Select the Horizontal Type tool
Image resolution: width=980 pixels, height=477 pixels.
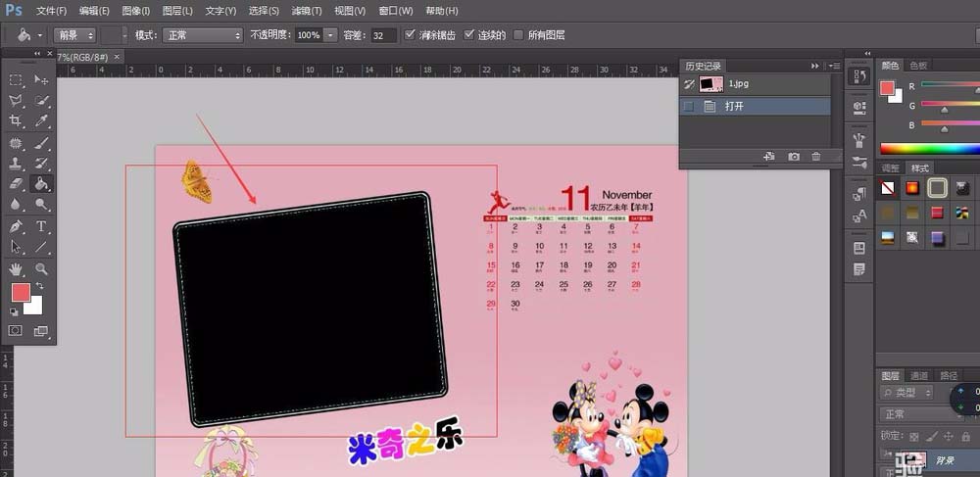click(x=41, y=226)
